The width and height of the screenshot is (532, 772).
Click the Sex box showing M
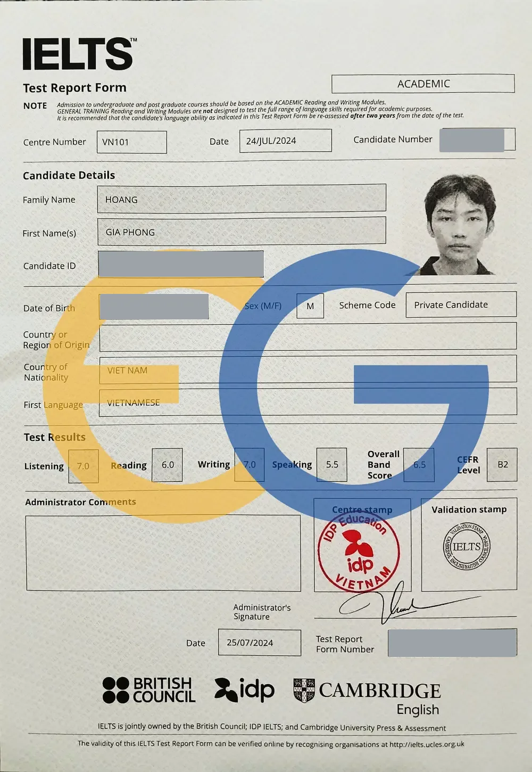point(310,306)
